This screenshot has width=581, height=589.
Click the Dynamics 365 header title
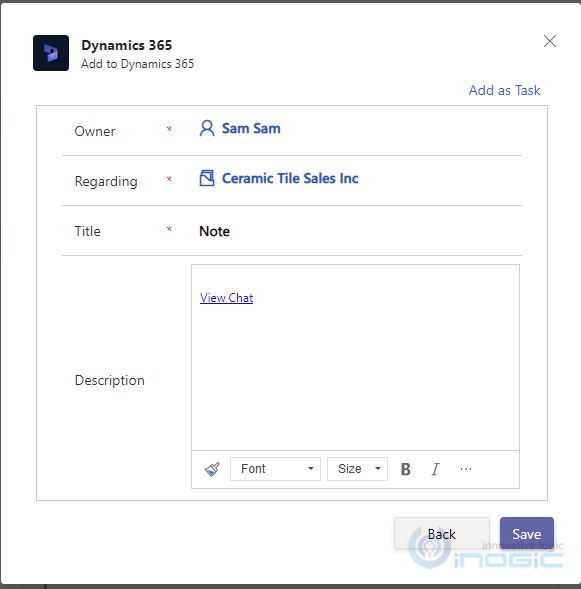[127, 45]
